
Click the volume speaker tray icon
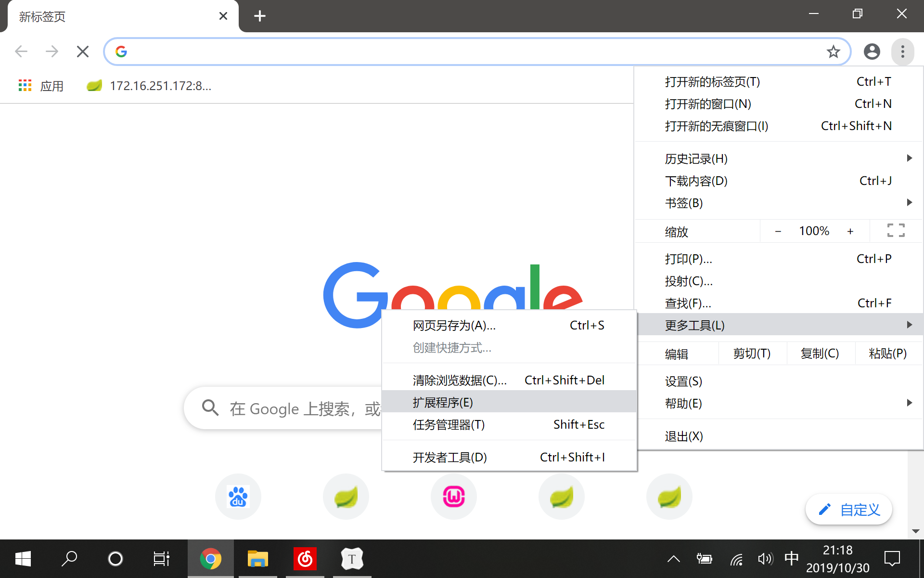click(765, 559)
